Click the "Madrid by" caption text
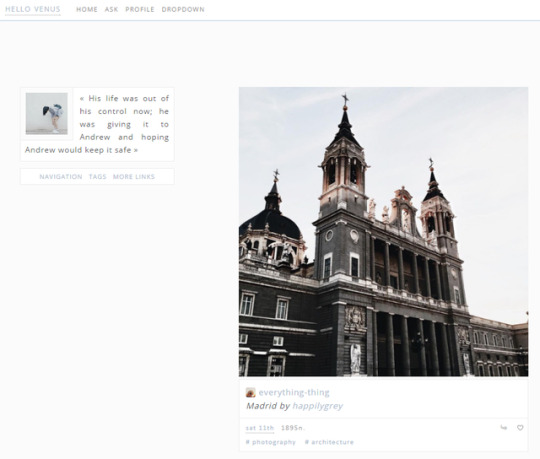 tap(268, 406)
